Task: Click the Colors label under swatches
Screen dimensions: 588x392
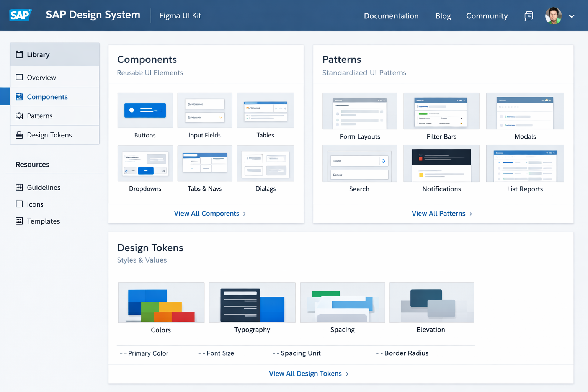Action: click(161, 330)
